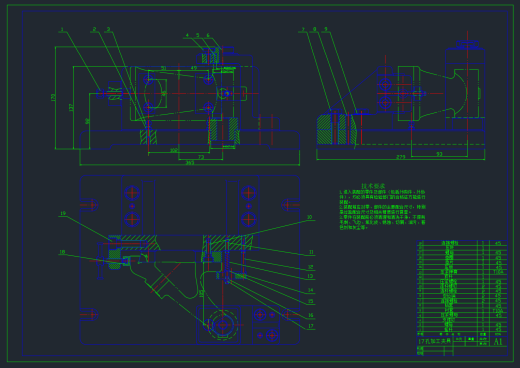Image resolution: width=520 pixels, height=368 pixels.
Task: Select part balloon number 10 in the plan view
Action: click(309, 217)
